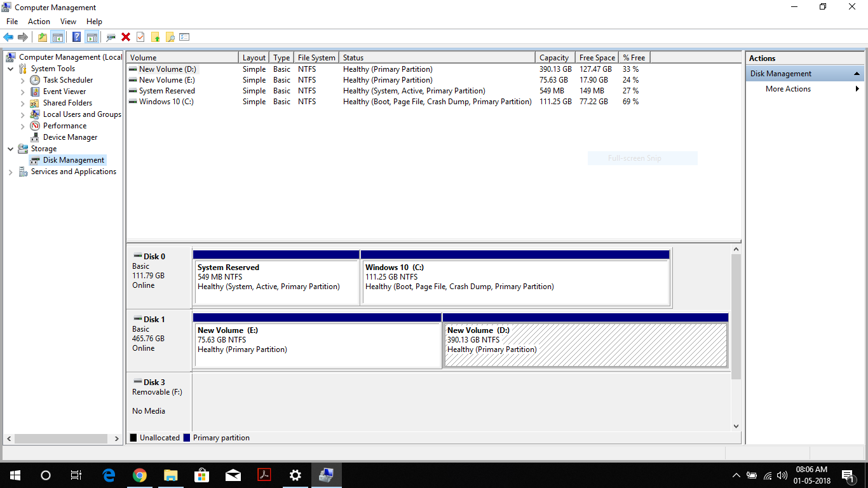Click the Properties checkmark page icon
The height and width of the screenshot is (488, 868).
click(x=140, y=37)
